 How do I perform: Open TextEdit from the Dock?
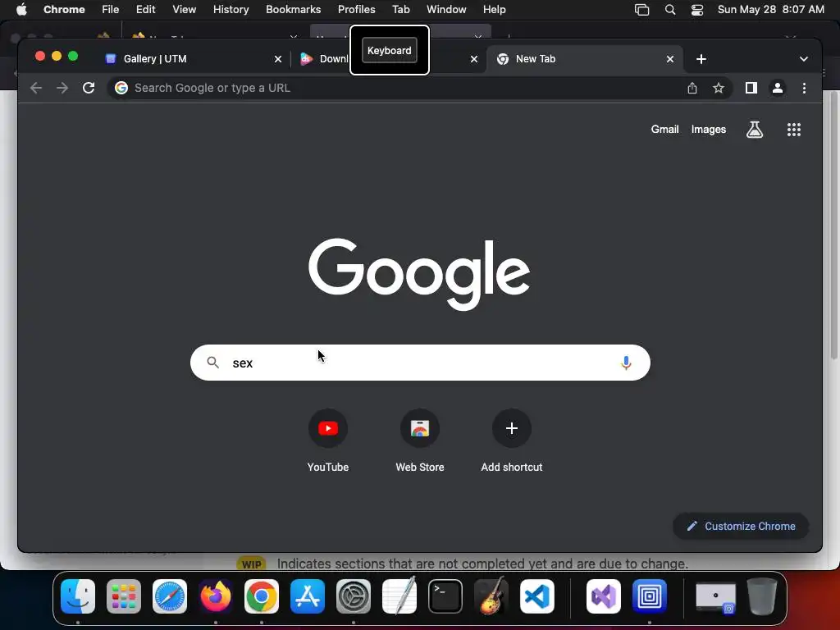(x=399, y=596)
